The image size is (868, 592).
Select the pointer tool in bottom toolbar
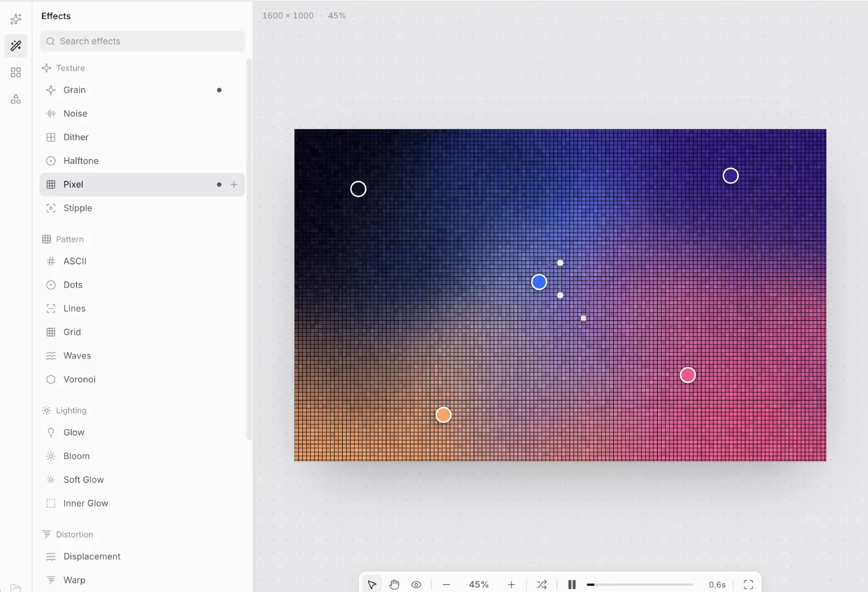[372, 585]
